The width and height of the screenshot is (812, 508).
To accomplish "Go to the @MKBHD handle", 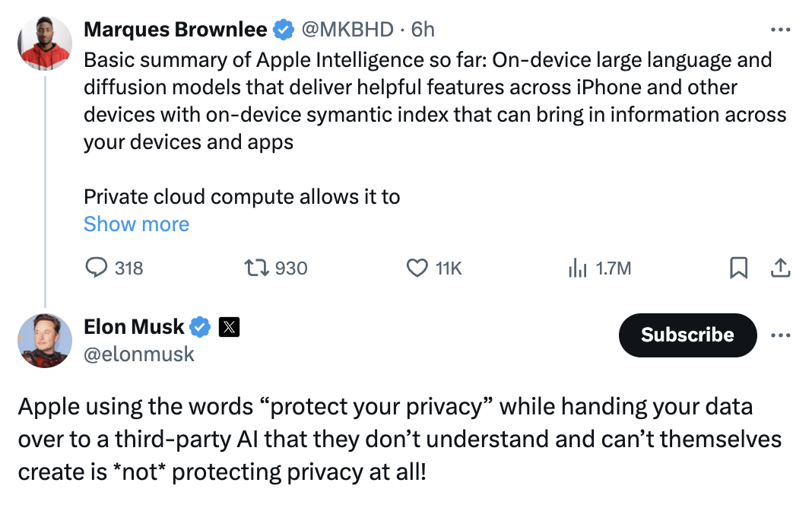I will click(347, 30).
